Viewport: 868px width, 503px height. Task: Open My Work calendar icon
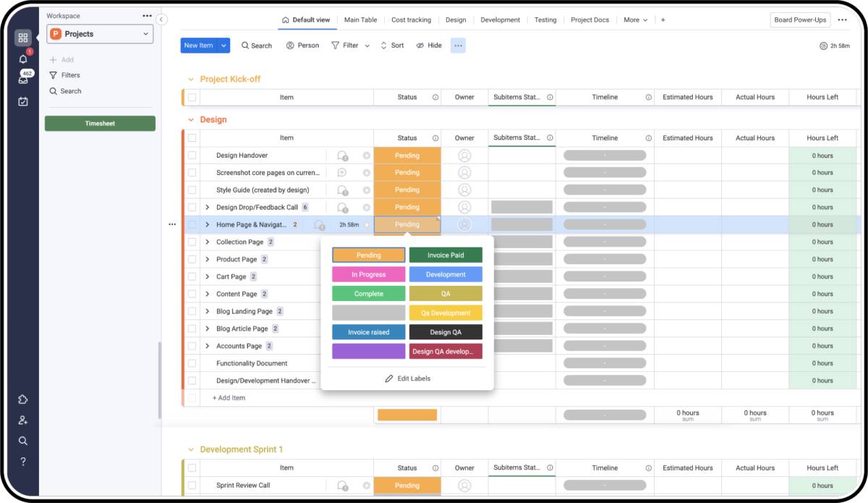pyautogui.click(x=23, y=101)
